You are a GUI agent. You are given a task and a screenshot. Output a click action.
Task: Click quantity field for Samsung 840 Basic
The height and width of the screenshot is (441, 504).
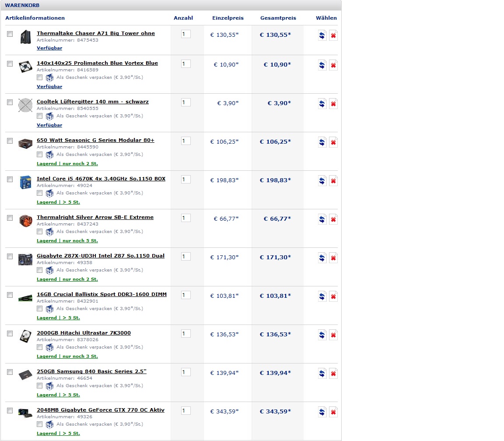coord(186,372)
